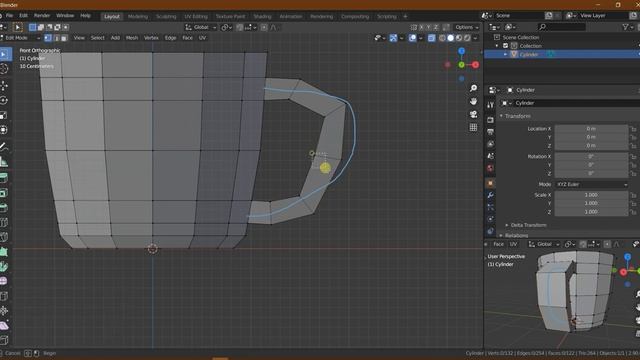Screen dimensions: 640x360
Task: Select the Loop Cut tool
Action: click(4, 222)
